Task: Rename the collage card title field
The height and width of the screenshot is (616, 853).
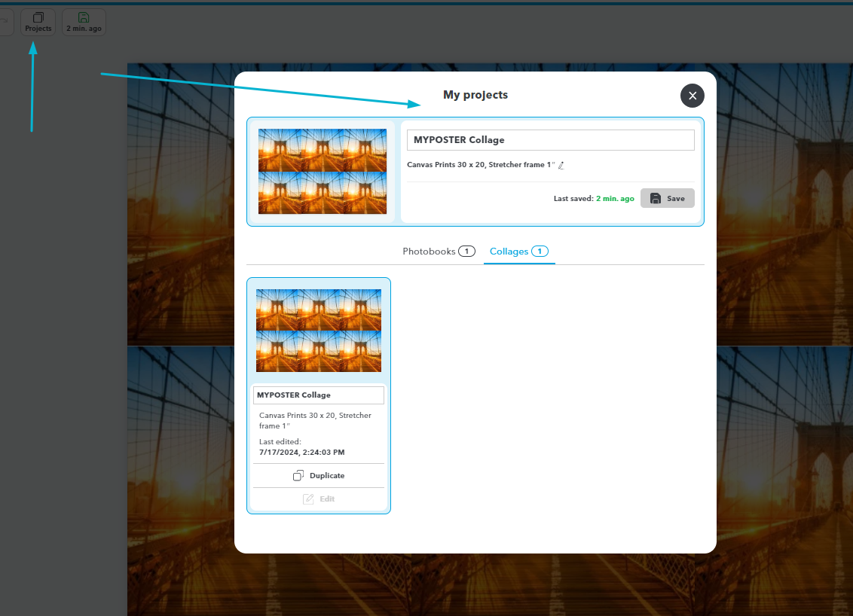Action: coord(319,395)
